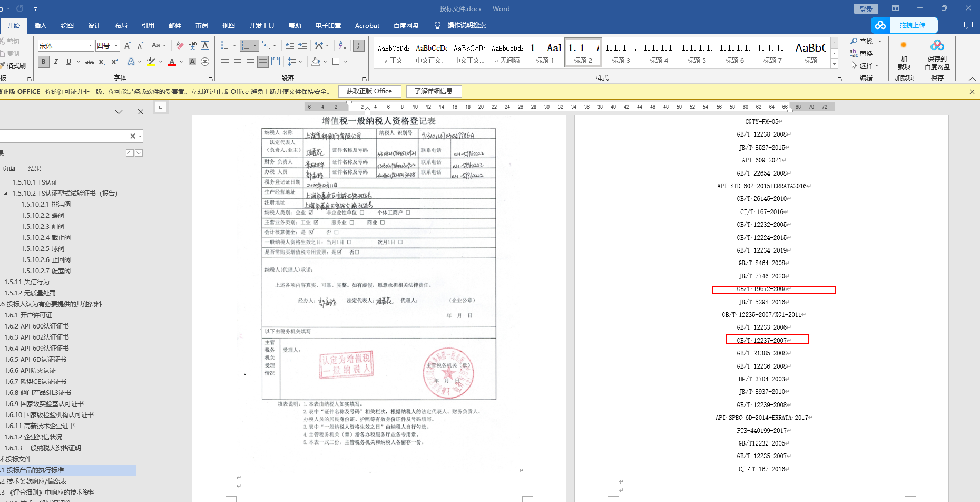Image resolution: width=980 pixels, height=502 pixels.
Task: Align text to the left
Action: [225, 62]
